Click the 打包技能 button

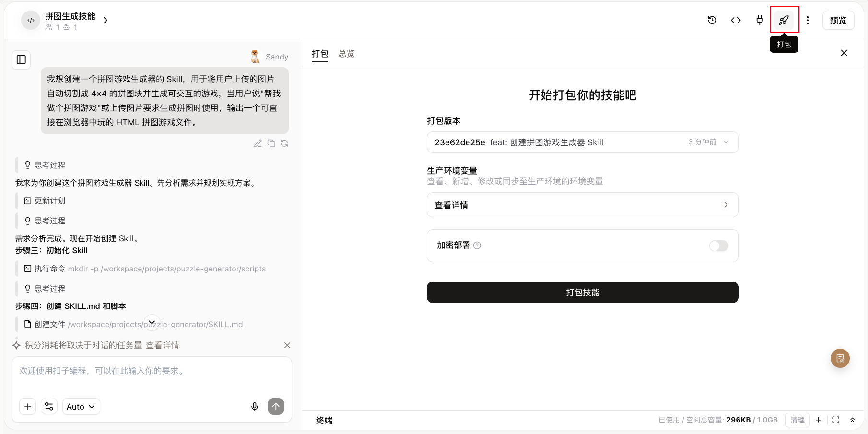[x=582, y=293]
